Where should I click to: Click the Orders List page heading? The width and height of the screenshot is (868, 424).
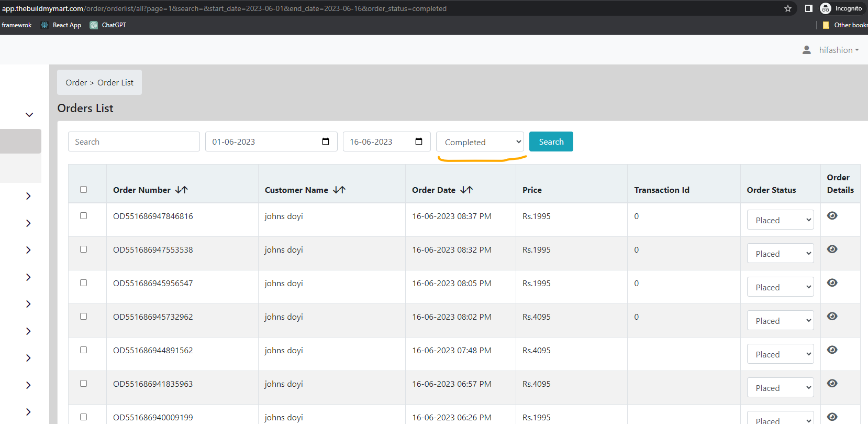[85, 108]
